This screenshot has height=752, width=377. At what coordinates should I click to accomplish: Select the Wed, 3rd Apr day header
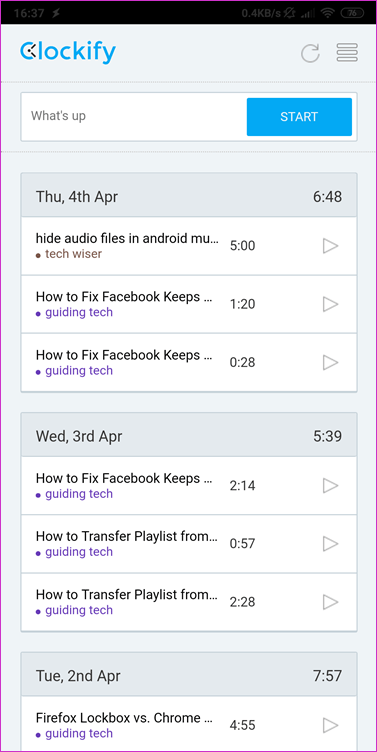pyautogui.click(x=189, y=435)
